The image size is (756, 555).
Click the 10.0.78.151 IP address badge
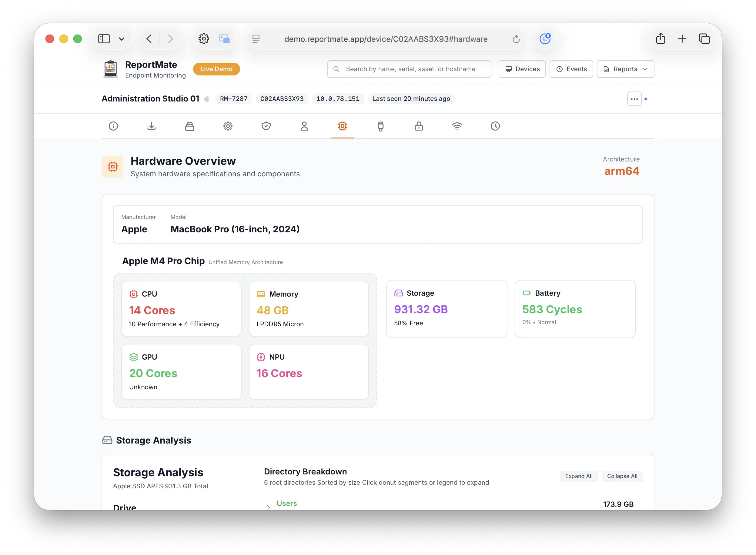pyautogui.click(x=338, y=99)
